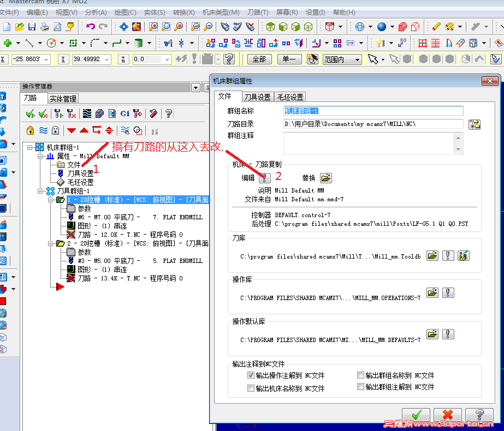Image resolution: width=504 pixels, height=431 pixels.
Task: Open operations library folder in 操作库 section
Action: [x=432, y=292]
